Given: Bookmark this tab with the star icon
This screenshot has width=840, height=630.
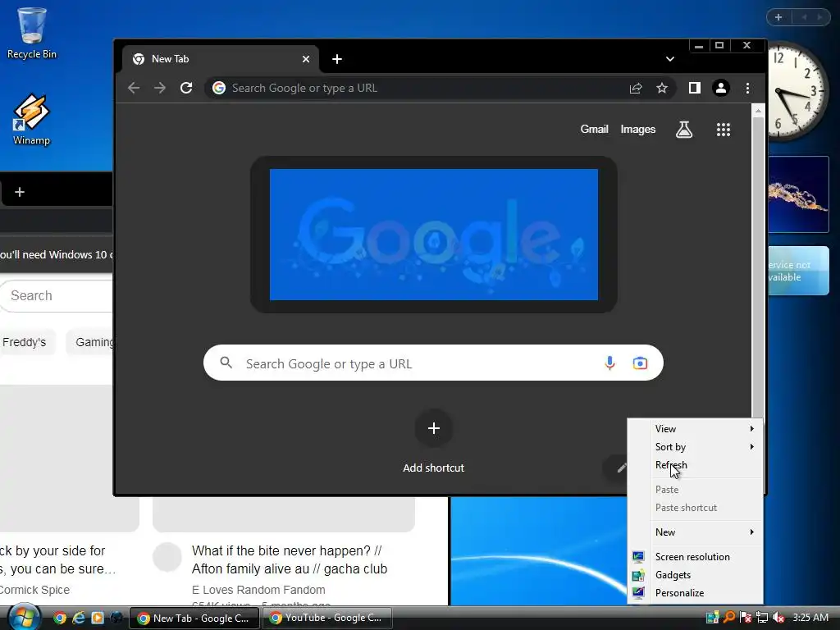Looking at the screenshot, I should tap(662, 88).
